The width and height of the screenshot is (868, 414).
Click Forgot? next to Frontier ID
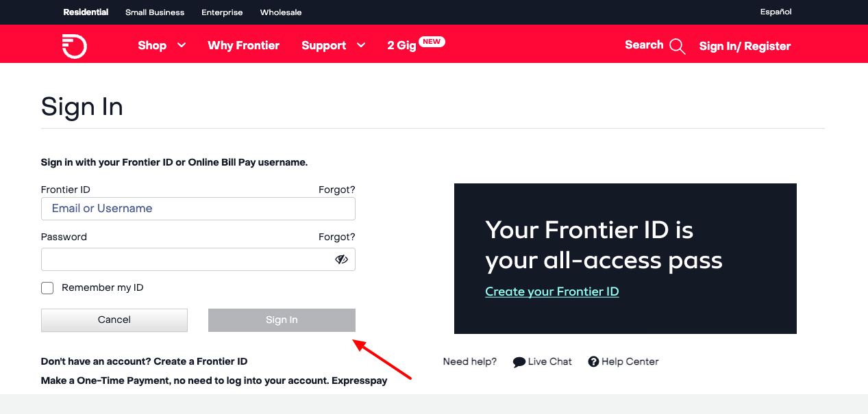(336, 190)
